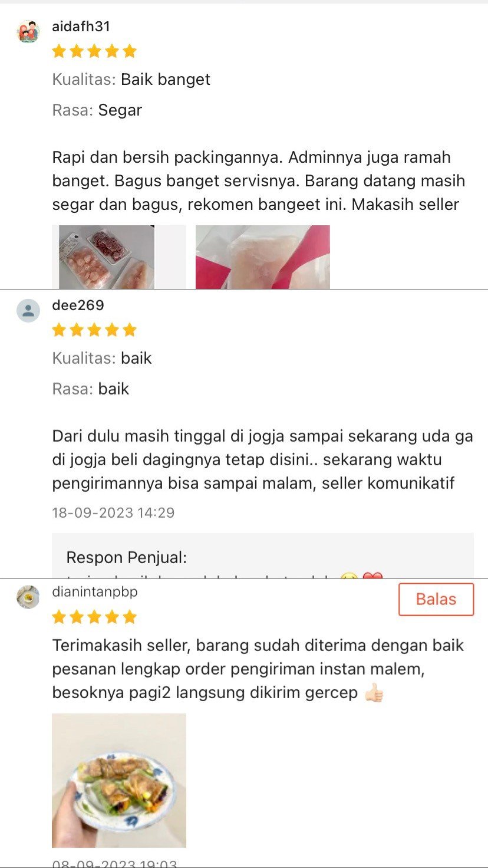Click the 18-09-2023 14:29 review timestamp
The width and height of the screenshot is (488, 868).
click(x=113, y=512)
